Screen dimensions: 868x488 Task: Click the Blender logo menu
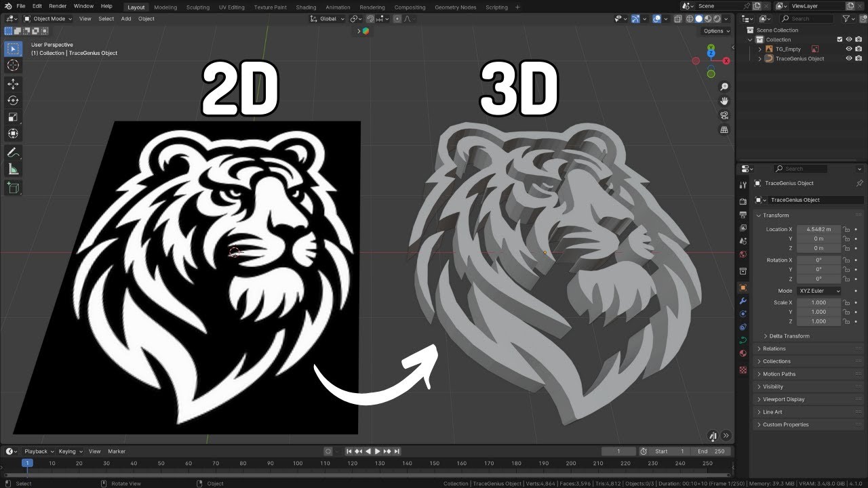(7, 6)
